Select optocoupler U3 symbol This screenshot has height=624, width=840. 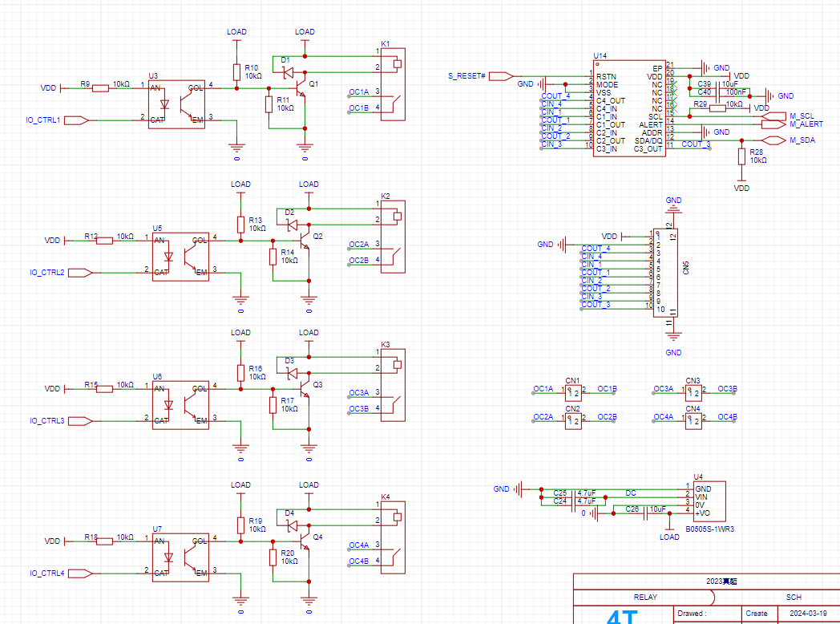(x=176, y=104)
